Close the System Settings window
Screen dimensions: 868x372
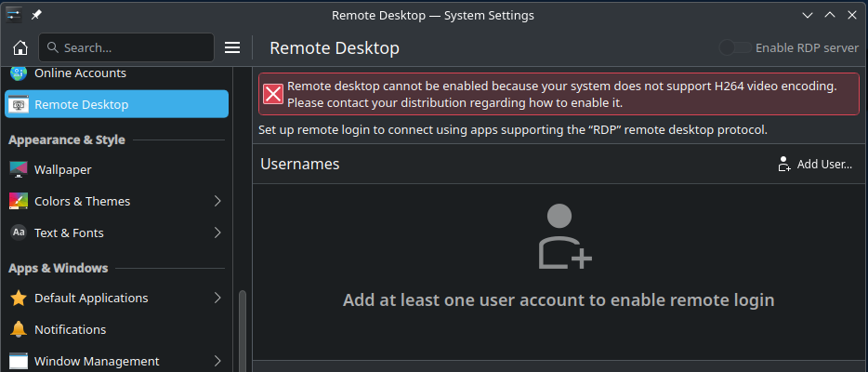pyautogui.click(x=852, y=16)
